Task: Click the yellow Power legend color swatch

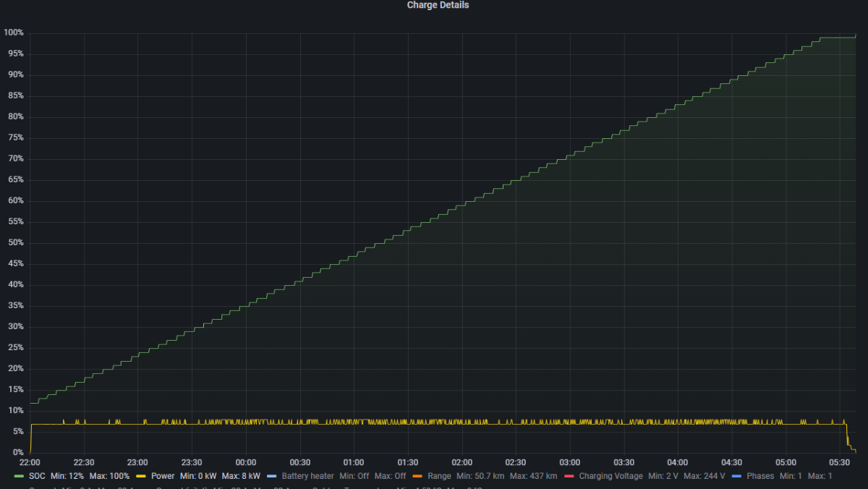Action: [x=142, y=476]
